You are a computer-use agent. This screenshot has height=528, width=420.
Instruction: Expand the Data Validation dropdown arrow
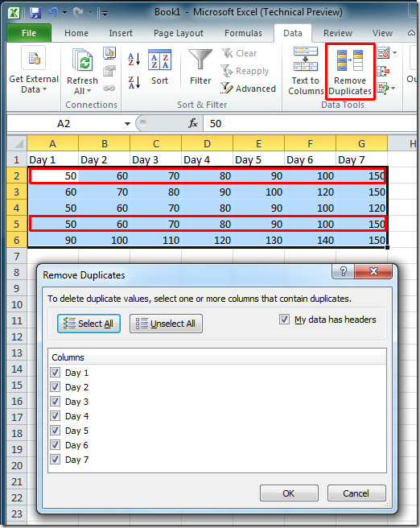click(394, 53)
